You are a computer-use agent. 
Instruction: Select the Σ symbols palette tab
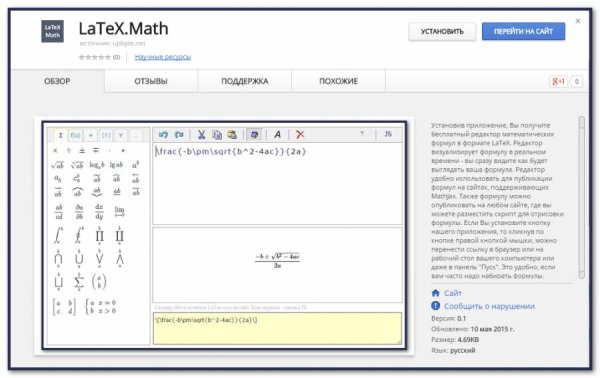60,135
